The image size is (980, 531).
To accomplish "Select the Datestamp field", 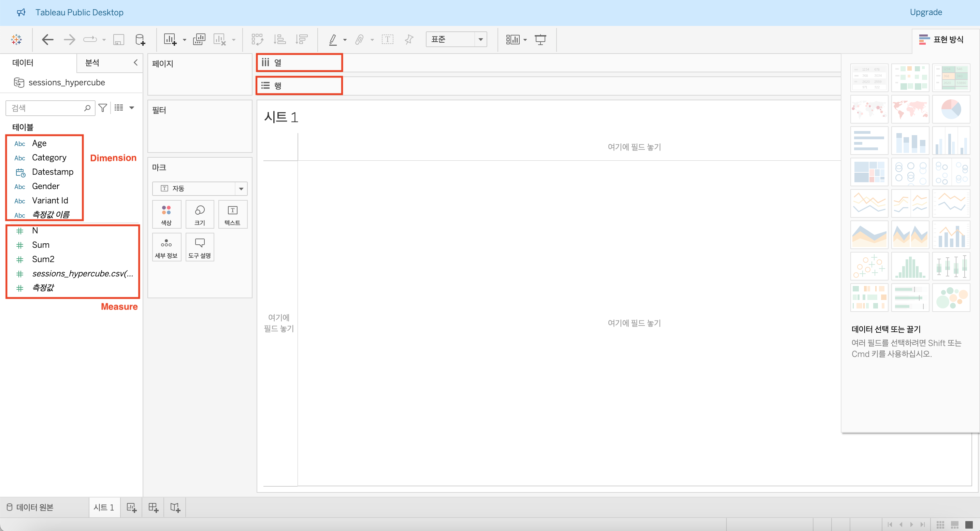I will coord(53,172).
